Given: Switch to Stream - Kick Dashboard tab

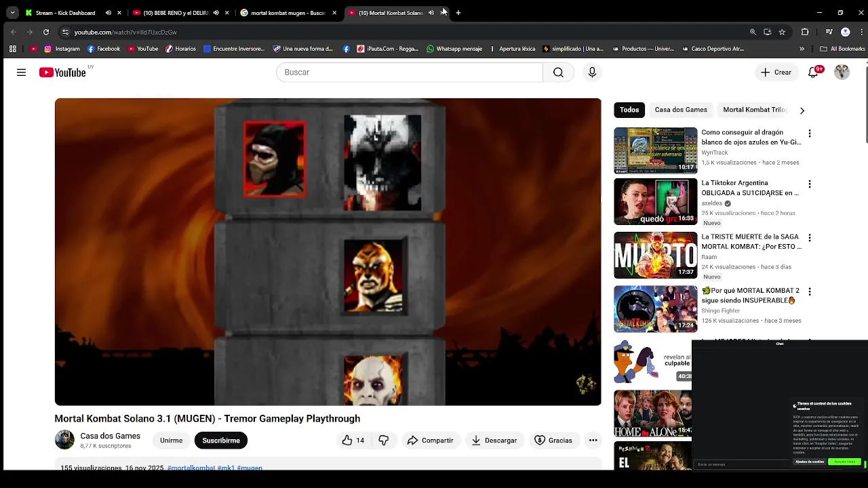Looking at the screenshot, I should [x=65, y=13].
